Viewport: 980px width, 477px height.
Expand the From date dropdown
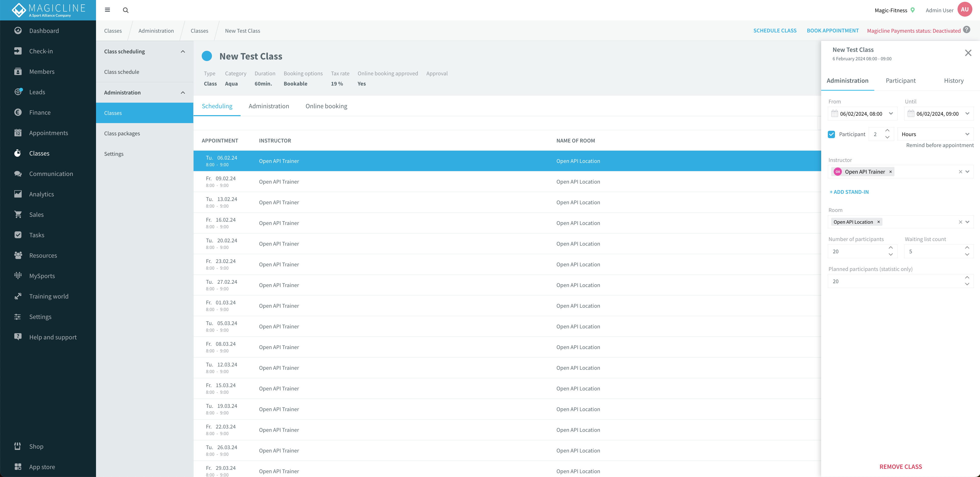[x=891, y=114]
